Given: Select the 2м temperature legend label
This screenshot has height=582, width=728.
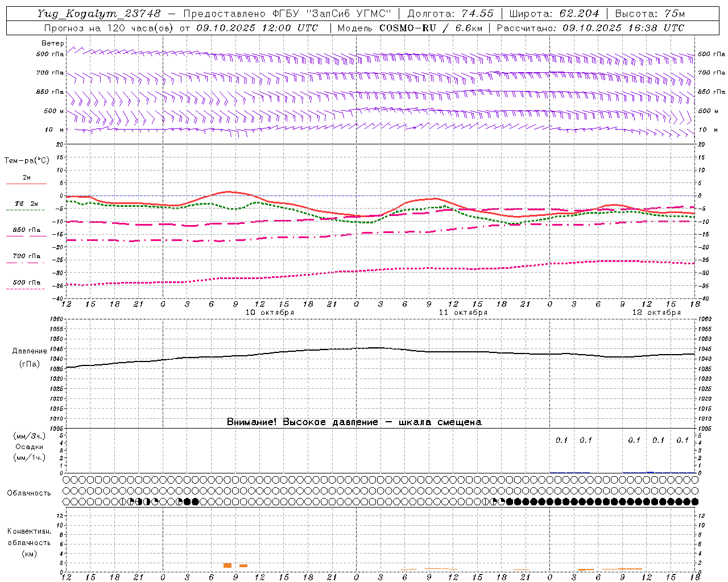Looking at the screenshot, I should click(27, 177).
